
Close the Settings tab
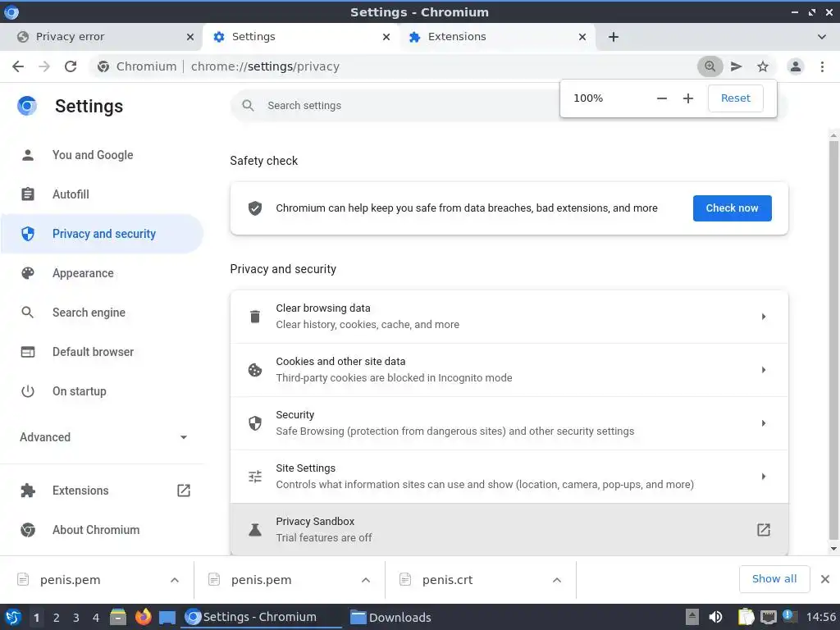tap(386, 37)
